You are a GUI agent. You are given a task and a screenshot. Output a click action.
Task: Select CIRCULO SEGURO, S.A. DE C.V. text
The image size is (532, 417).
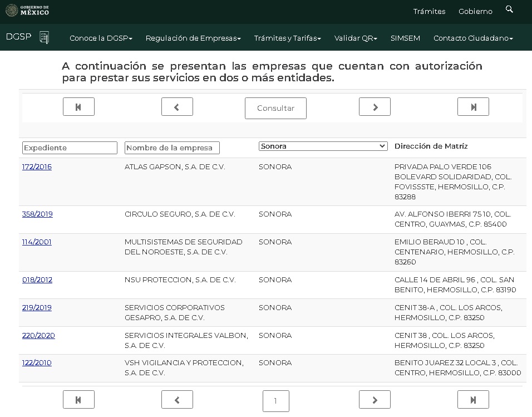pyautogui.click(x=180, y=214)
